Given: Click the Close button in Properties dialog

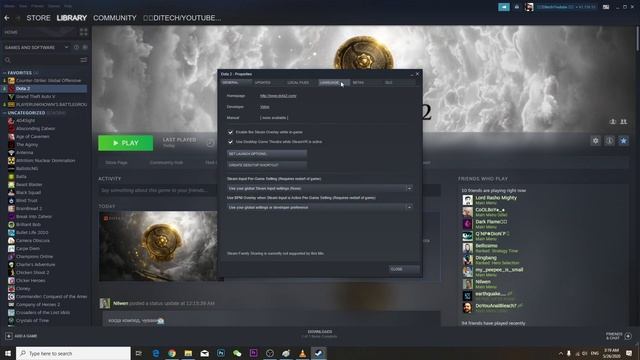Looking at the screenshot, I should [x=404, y=269].
